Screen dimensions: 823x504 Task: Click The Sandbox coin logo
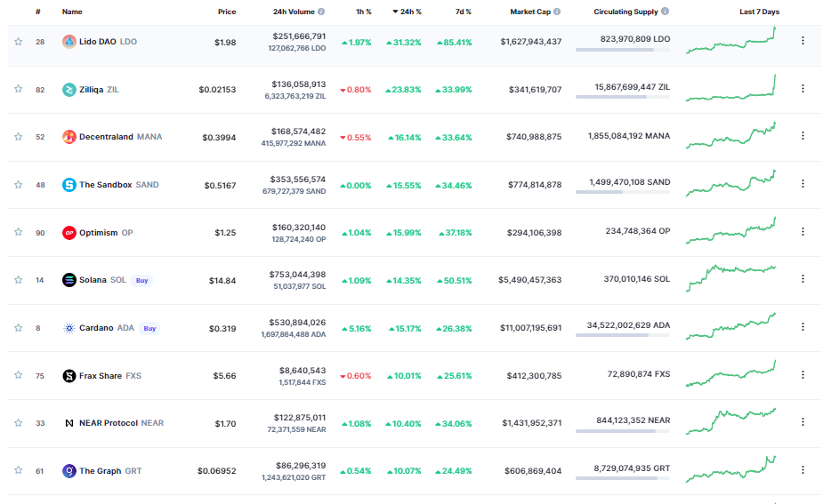[x=69, y=185]
